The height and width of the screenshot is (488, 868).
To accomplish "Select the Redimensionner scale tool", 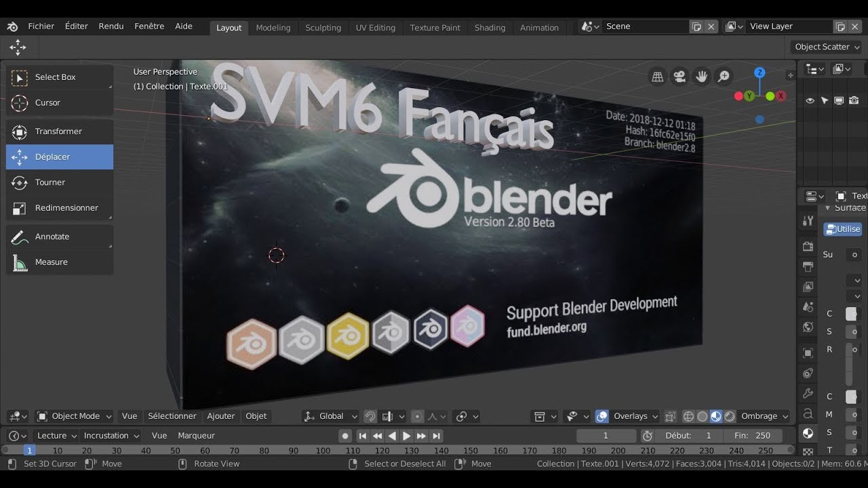I will point(60,208).
